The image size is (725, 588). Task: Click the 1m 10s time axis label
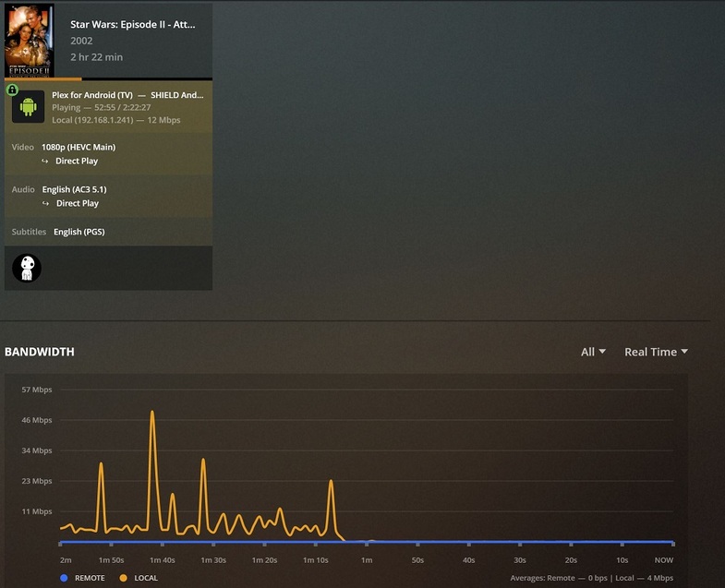click(316, 560)
